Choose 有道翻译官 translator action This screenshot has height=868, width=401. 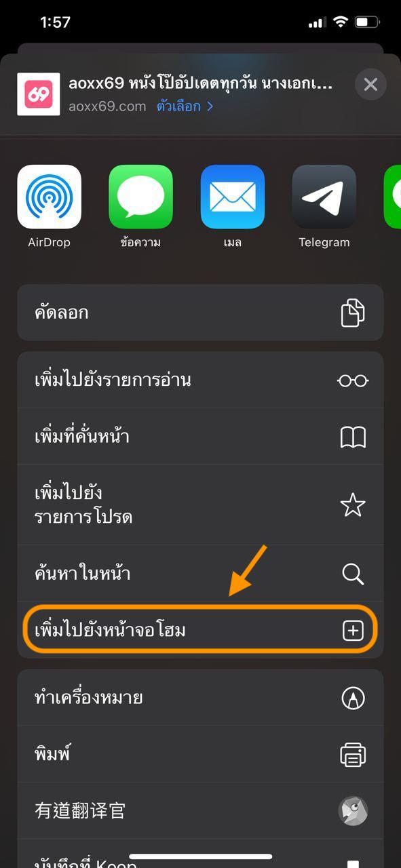(x=200, y=810)
